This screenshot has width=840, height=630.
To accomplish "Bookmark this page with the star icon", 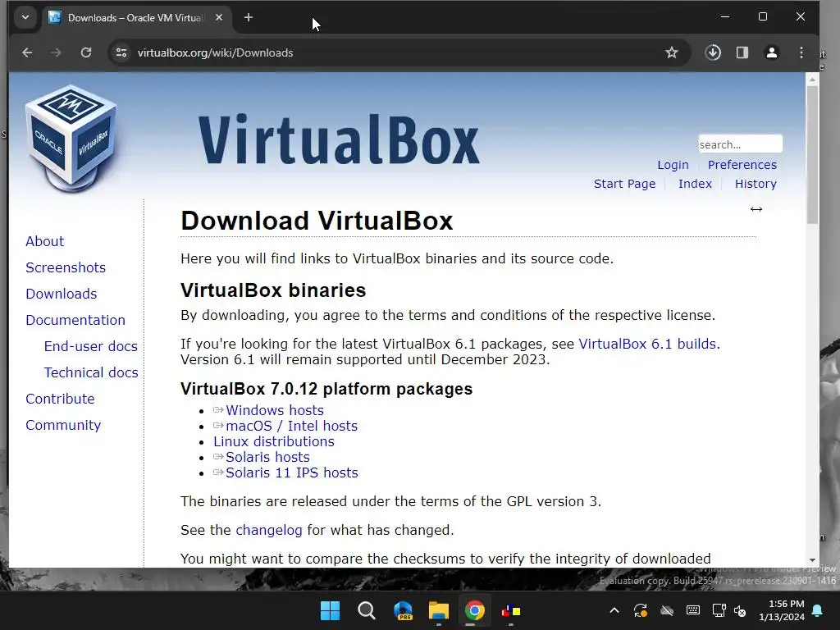I will pyautogui.click(x=672, y=52).
